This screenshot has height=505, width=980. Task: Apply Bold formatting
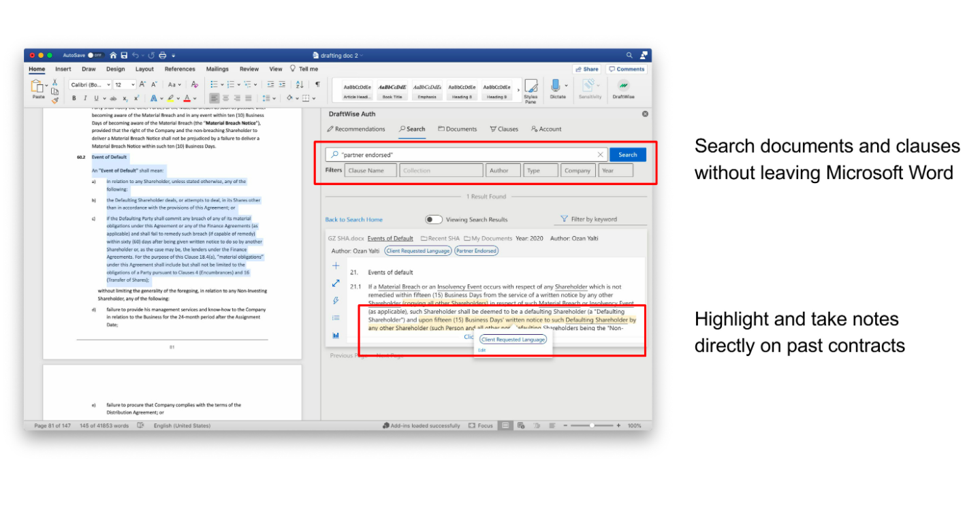(74, 98)
